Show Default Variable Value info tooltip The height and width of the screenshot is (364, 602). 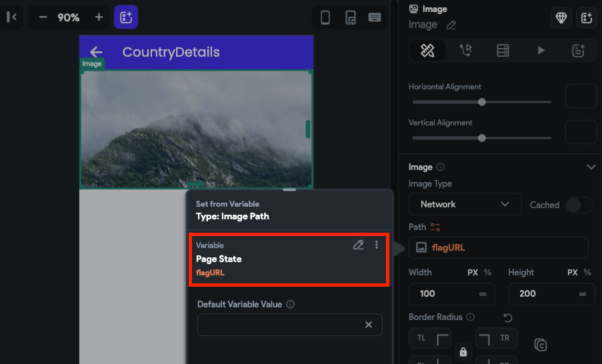point(291,305)
